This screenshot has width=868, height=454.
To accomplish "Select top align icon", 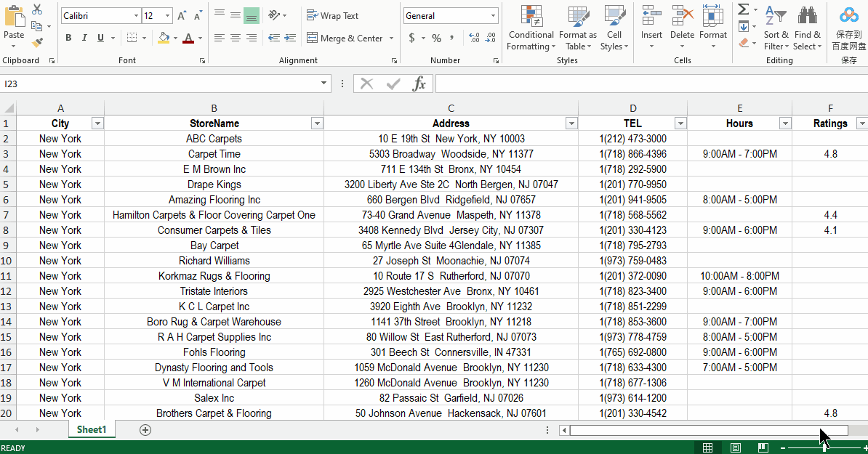I will pyautogui.click(x=220, y=15).
